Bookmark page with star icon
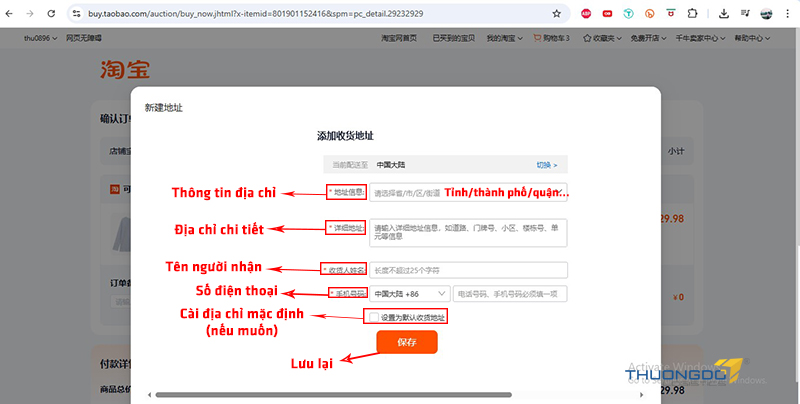The image size is (800, 404). [557, 14]
